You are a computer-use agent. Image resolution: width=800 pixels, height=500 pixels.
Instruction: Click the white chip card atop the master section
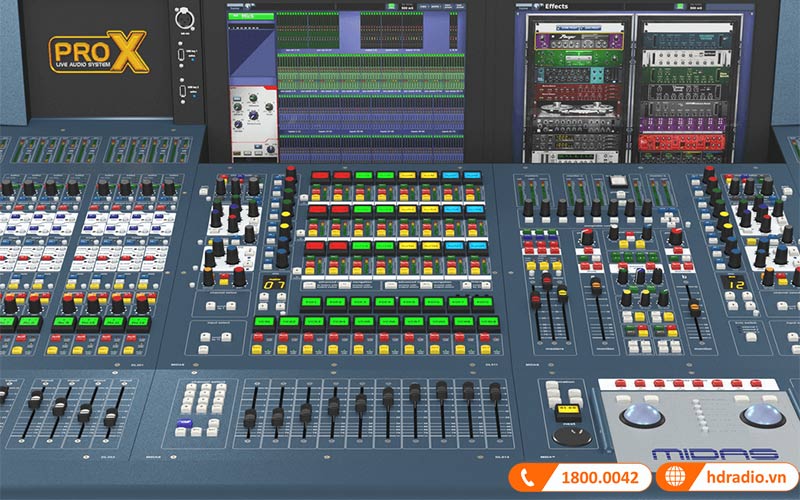(x=618, y=181)
